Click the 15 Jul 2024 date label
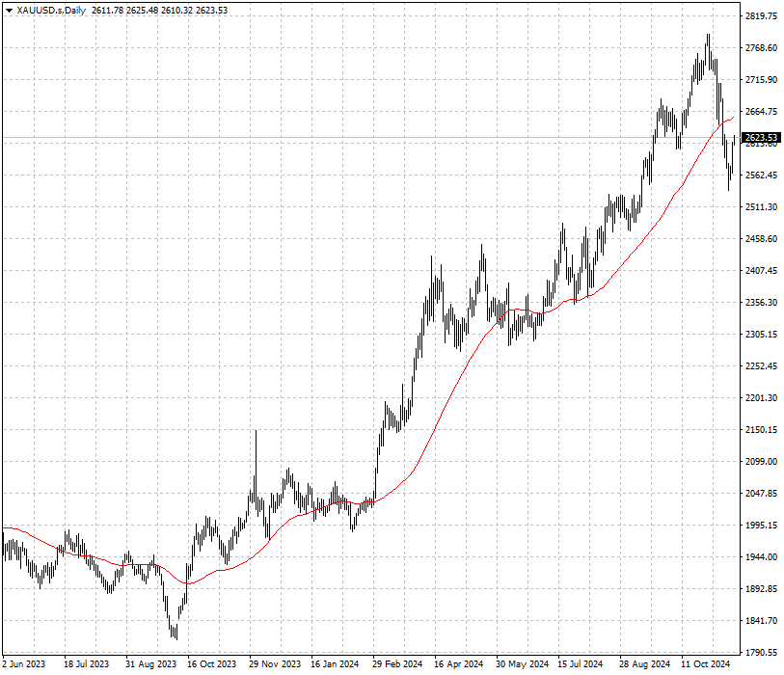The width and height of the screenshot is (784, 675). 580,664
